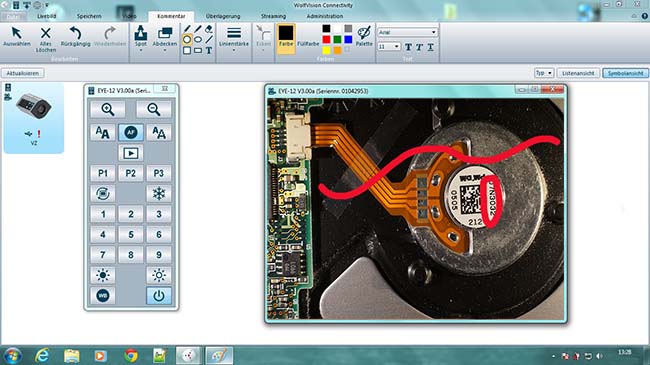
Task: Select the VZ camera device thumbnail
Action: point(34,117)
